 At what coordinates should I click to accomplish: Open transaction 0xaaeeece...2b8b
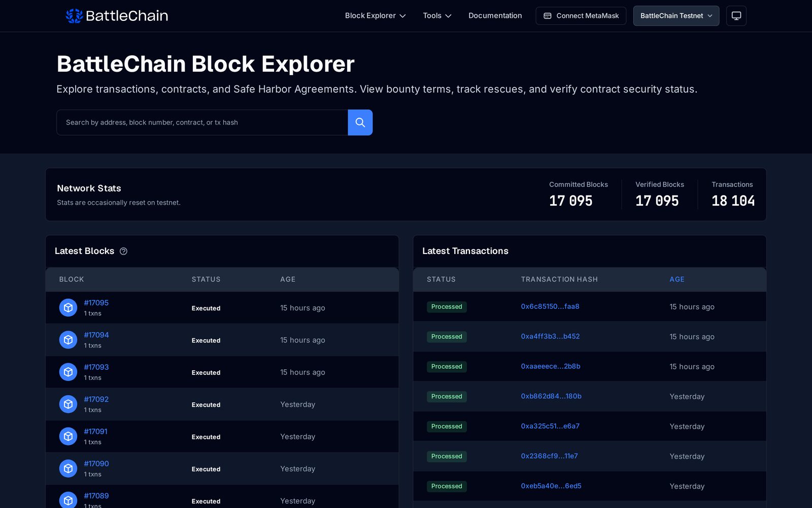[551, 366]
